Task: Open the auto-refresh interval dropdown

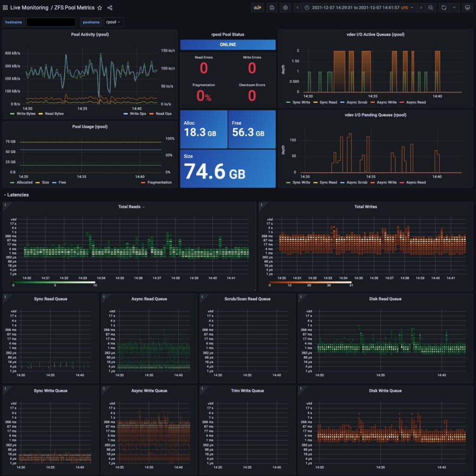Action: coord(455,7)
